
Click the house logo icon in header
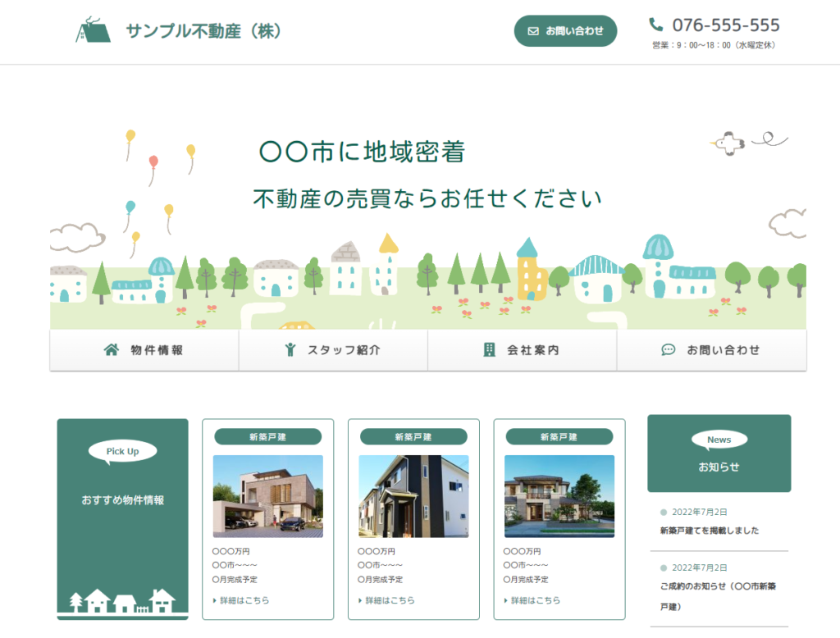coord(93,30)
